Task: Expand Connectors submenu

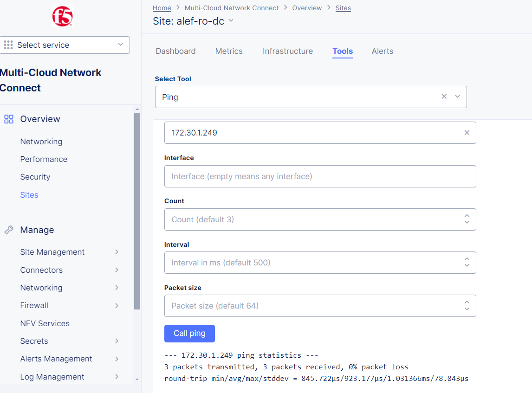Action: 117,270
